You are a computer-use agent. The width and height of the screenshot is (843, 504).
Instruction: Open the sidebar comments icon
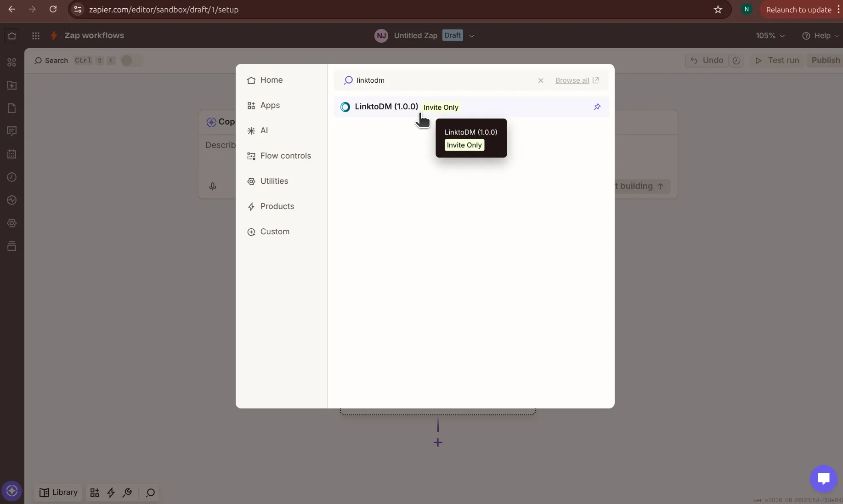click(12, 131)
